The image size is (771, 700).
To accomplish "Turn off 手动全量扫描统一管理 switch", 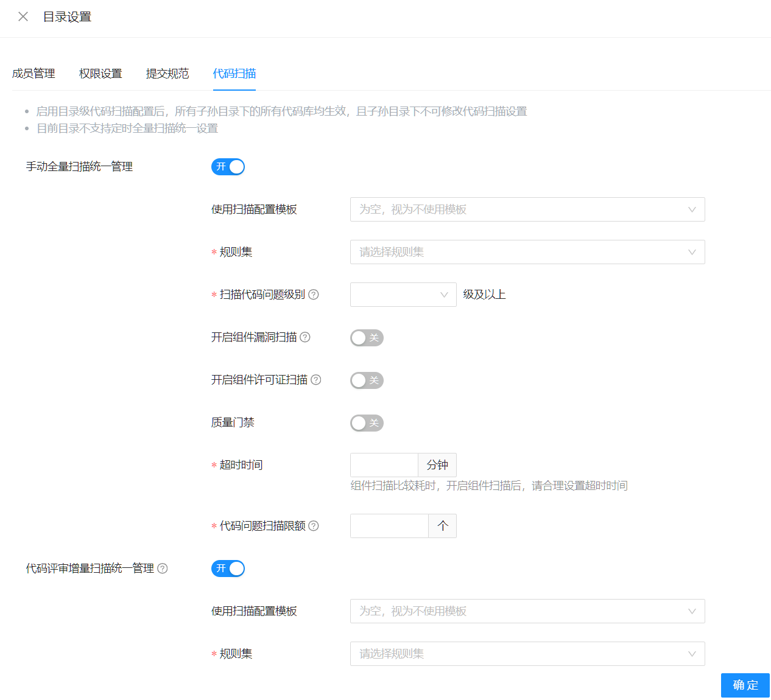I will click(228, 167).
